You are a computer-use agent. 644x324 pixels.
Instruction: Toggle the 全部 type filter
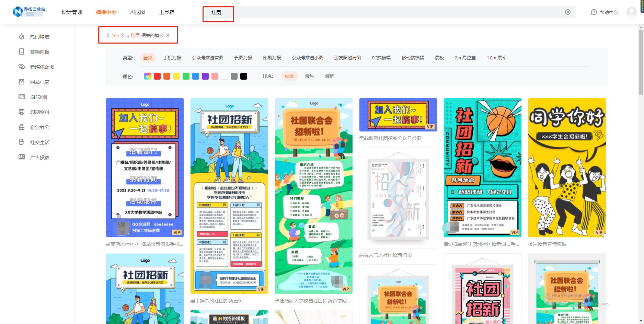(148, 57)
